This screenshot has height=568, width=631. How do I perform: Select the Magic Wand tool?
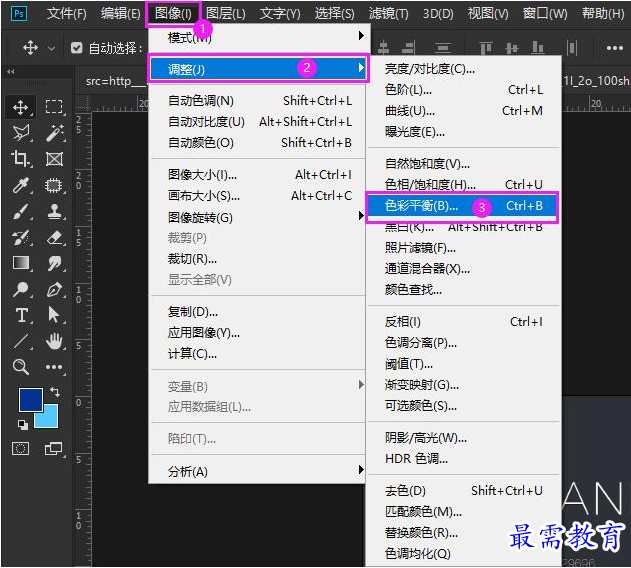tap(54, 133)
